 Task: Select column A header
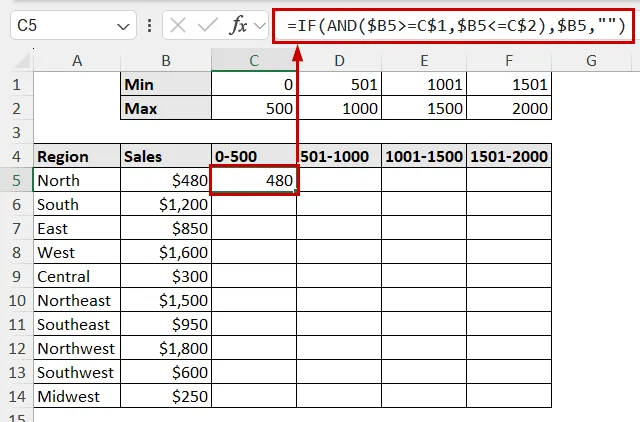[77, 61]
